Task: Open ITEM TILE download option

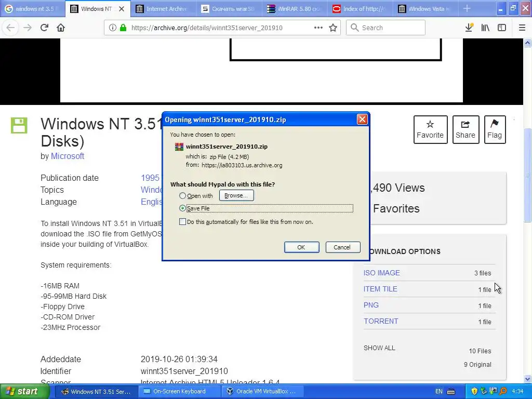Action: [x=380, y=289]
